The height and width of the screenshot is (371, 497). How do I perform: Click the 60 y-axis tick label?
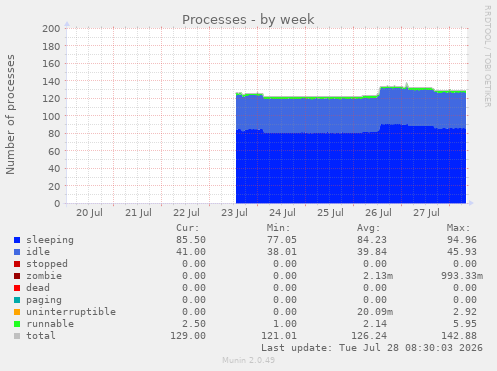click(x=54, y=151)
